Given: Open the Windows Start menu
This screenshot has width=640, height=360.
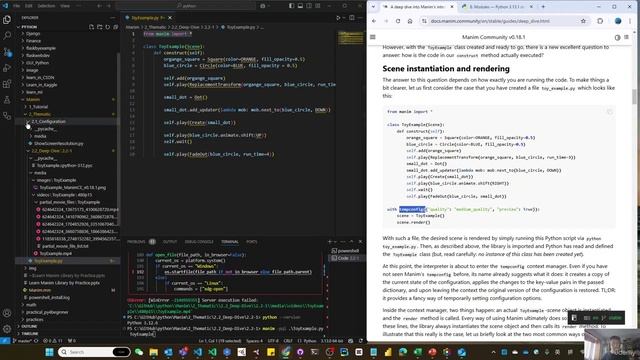Looking at the screenshot, I should click(x=49, y=352).
